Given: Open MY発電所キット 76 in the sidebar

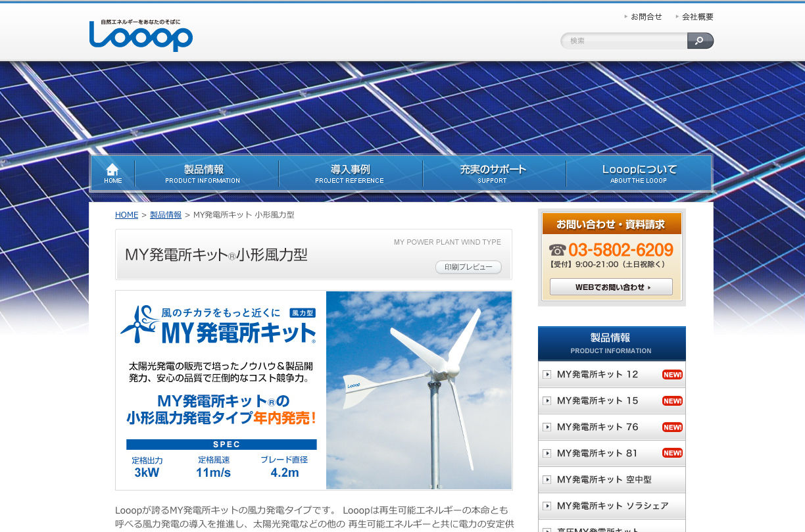Looking at the screenshot, I should [612, 427].
